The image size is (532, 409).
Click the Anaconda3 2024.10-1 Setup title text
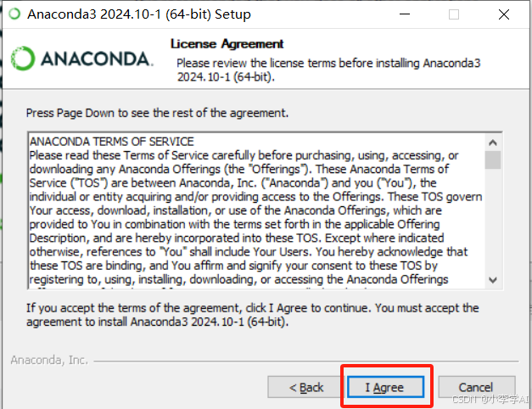[x=139, y=14]
